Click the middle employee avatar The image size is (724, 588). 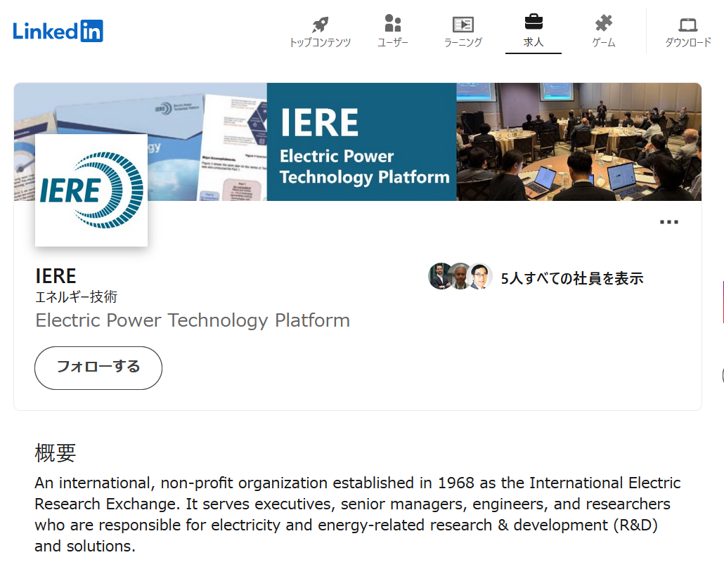[x=460, y=277]
